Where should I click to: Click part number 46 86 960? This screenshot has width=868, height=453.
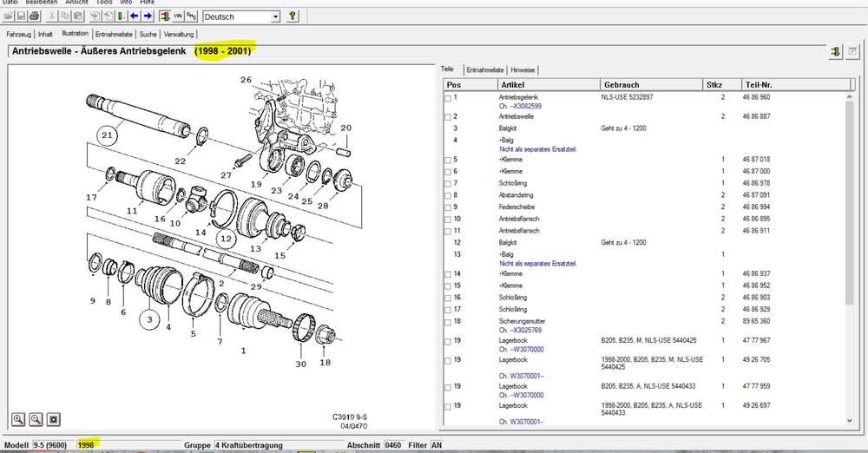(x=756, y=97)
